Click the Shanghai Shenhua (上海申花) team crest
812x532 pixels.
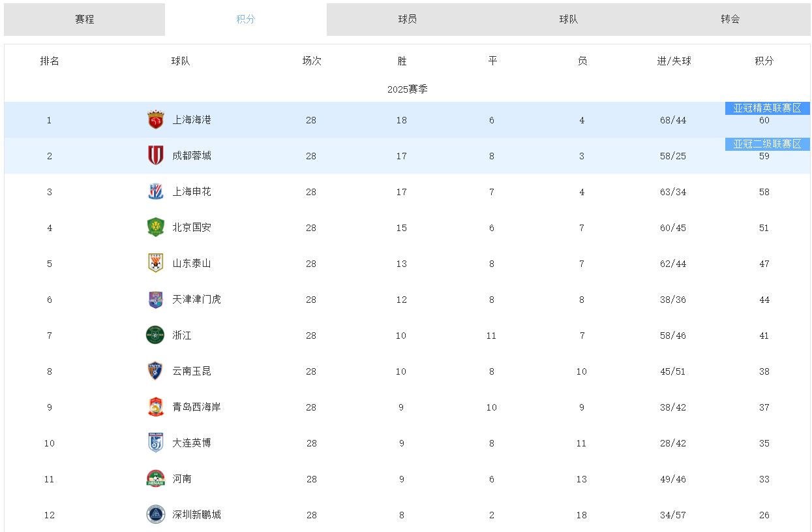[x=155, y=192]
